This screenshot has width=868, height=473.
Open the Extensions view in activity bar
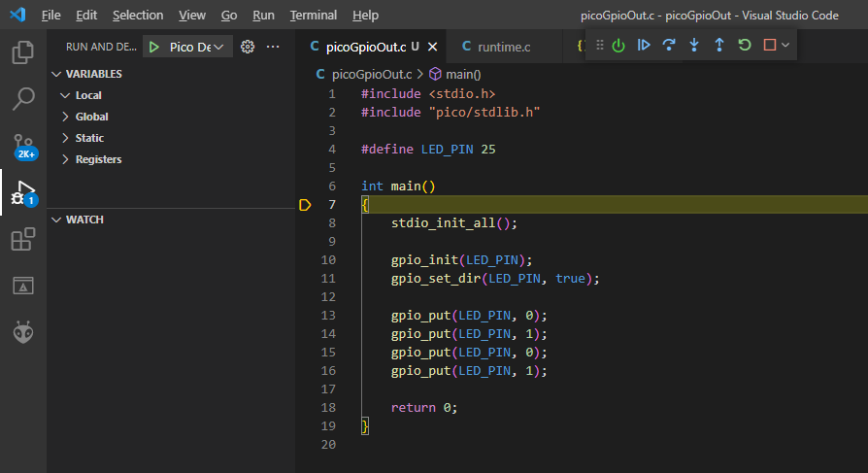23,239
